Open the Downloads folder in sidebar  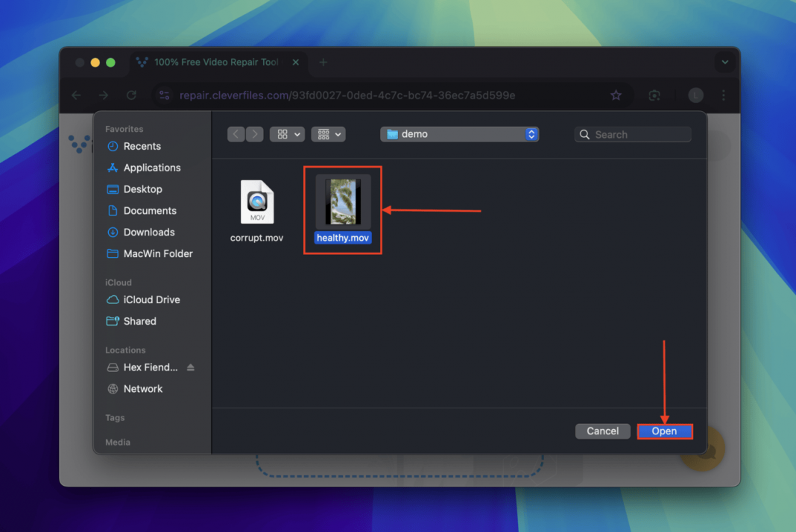[148, 232]
